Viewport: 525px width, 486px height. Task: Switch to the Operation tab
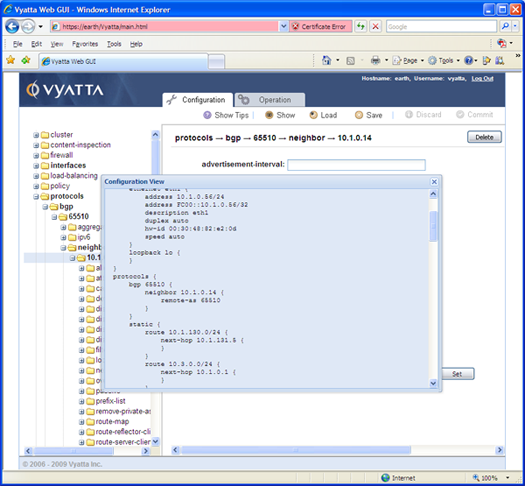pyautogui.click(x=270, y=100)
